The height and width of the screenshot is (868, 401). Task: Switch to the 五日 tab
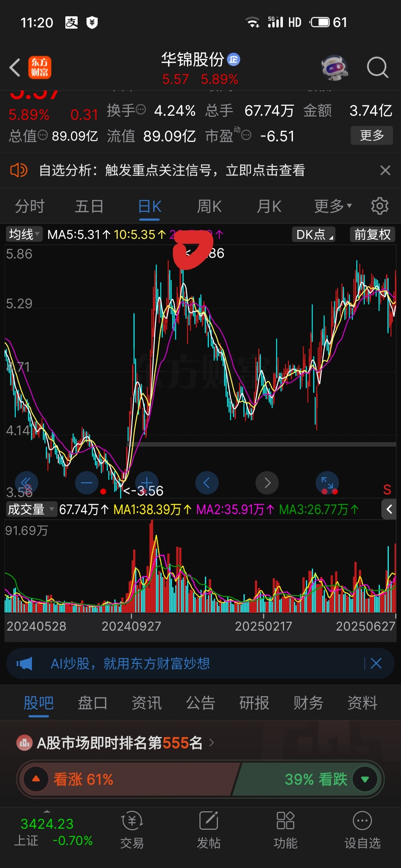click(89, 206)
